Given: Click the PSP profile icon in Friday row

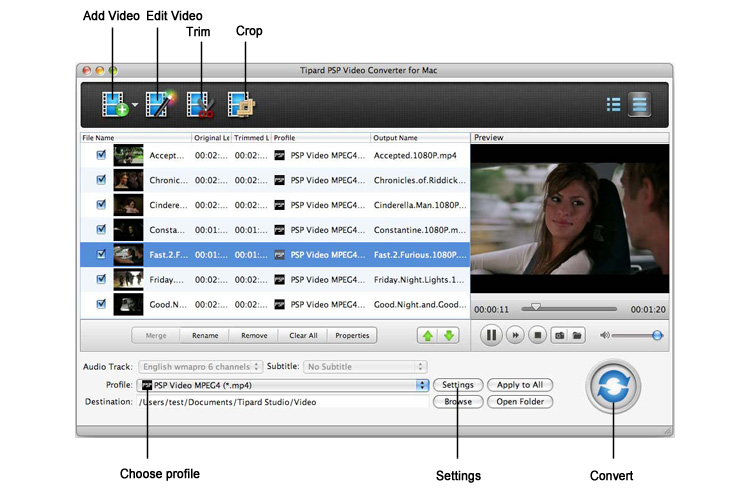Looking at the screenshot, I should 279,279.
